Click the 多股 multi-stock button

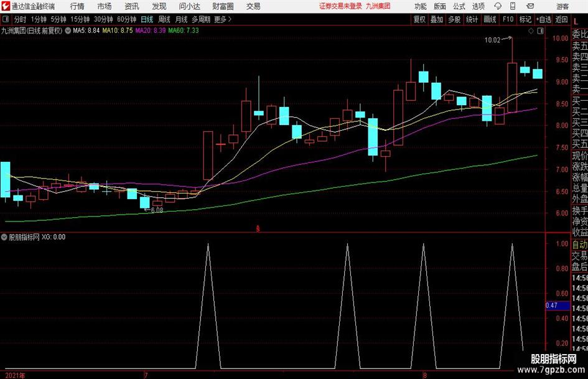(x=454, y=19)
